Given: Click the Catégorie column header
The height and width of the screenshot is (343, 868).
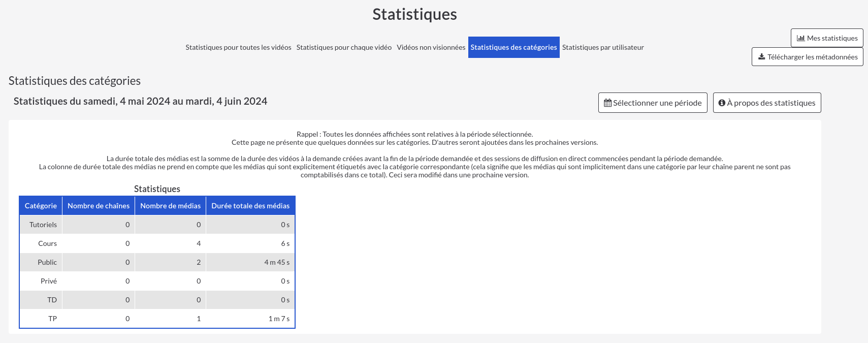Looking at the screenshot, I should (x=41, y=206).
